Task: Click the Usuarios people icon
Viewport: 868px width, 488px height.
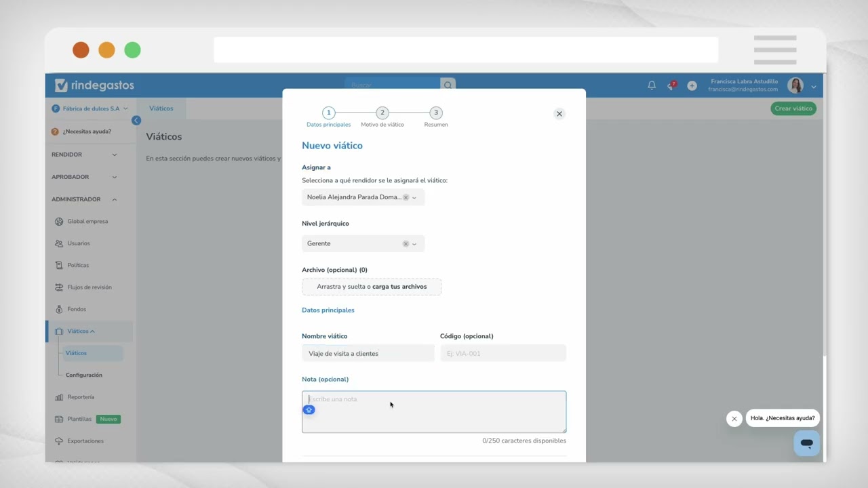Action: [x=59, y=243]
